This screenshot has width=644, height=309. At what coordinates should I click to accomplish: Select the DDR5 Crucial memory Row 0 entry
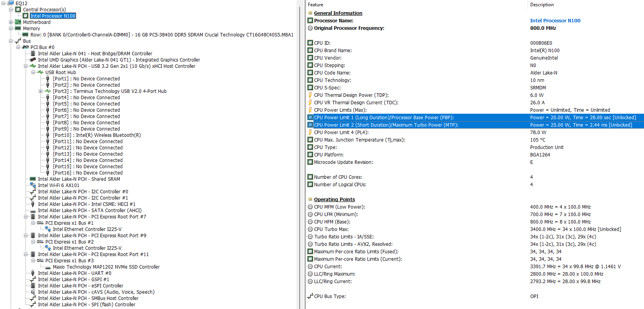coord(162,35)
